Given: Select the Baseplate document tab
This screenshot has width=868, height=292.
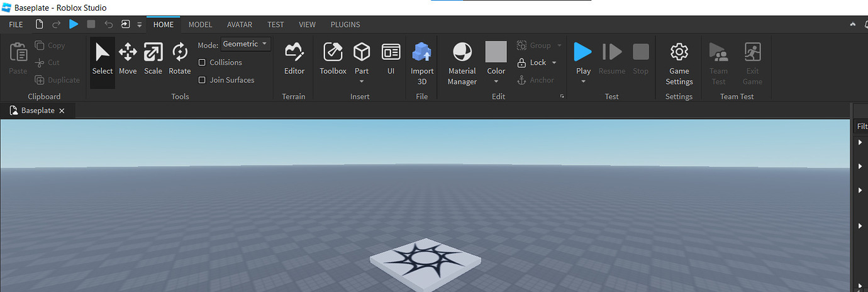Looking at the screenshot, I should pyautogui.click(x=38, y=110).
